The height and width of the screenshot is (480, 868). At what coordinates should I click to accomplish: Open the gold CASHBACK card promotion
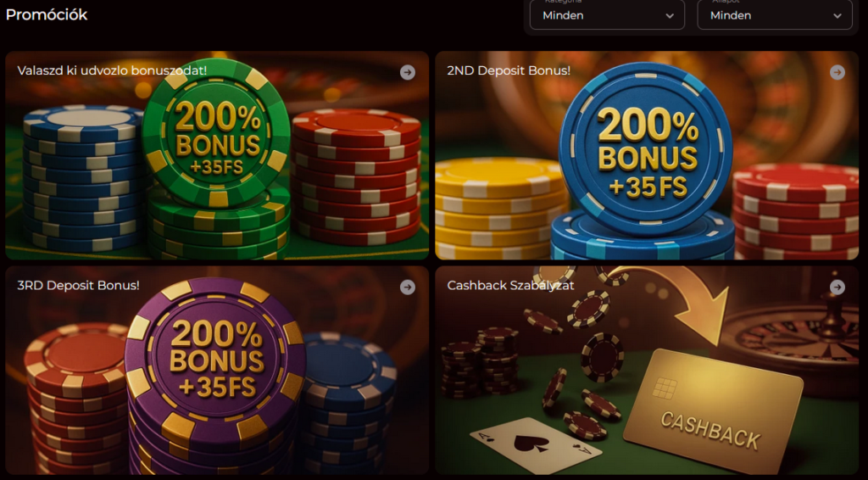(x=714, y=410)
